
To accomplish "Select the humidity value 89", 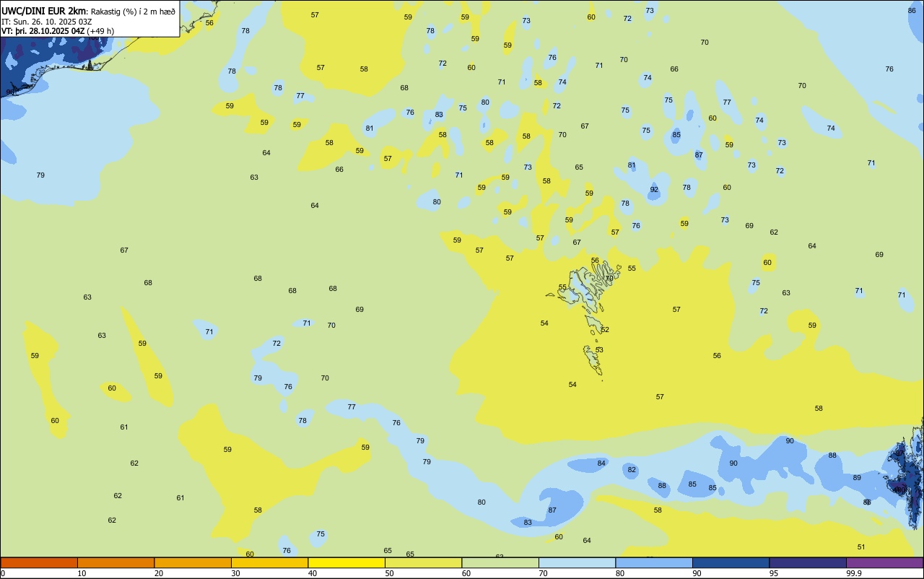I will 857,478.
